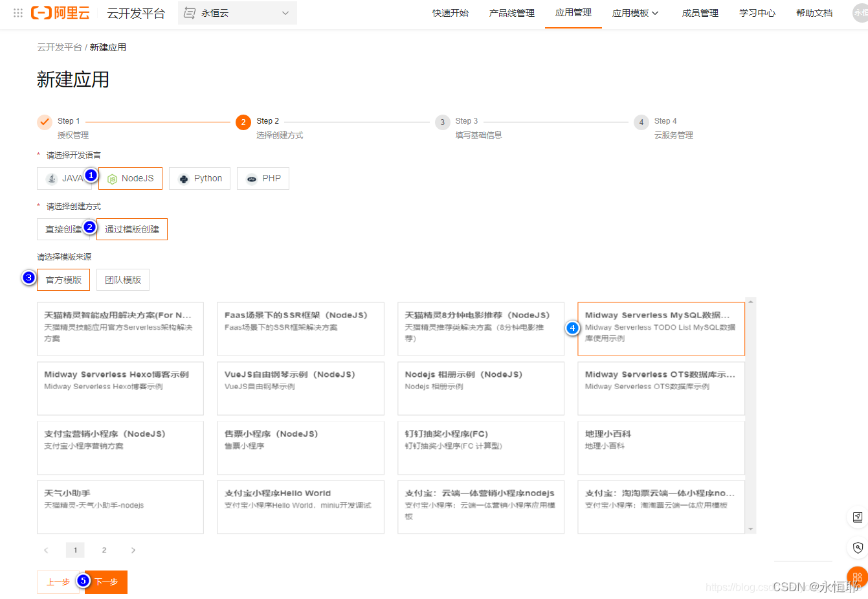The height and width of the screenshot is (599, 868).
Task: Click the Aliyun logo icon
Action: pyautogui.click(x=61, y=13)
